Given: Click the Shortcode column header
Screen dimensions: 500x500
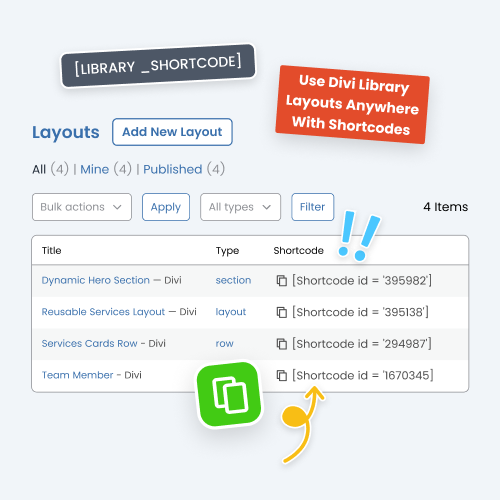Looking at the screenshot, I should (x=298, y=250).
